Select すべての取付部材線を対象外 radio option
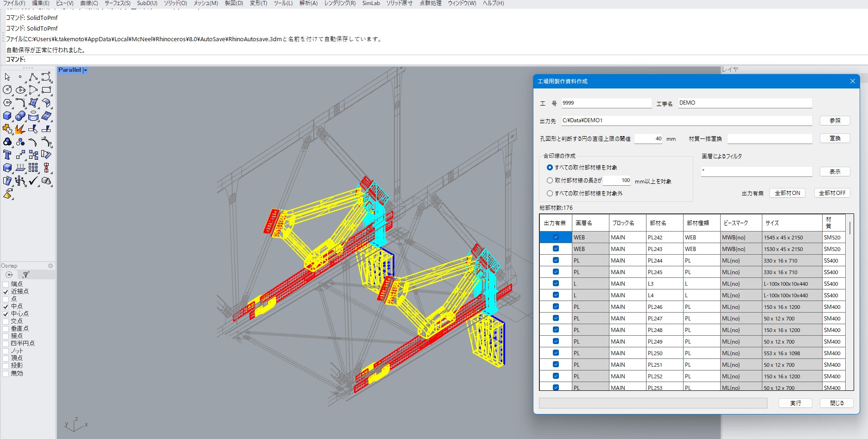Viewport: 868px width, 439px height. [x=550, y=194]
